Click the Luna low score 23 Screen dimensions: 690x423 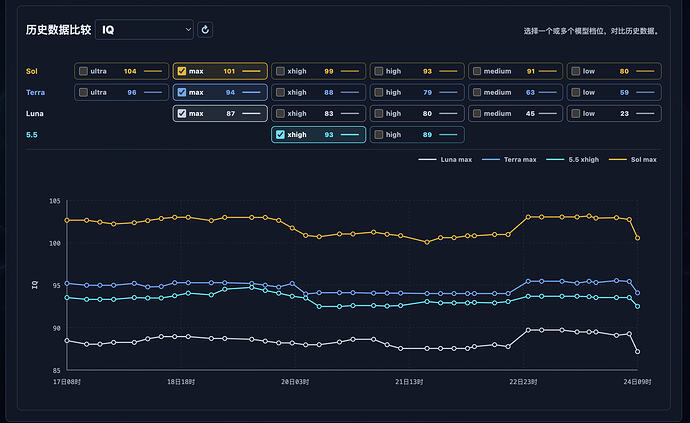coord(624,114)
